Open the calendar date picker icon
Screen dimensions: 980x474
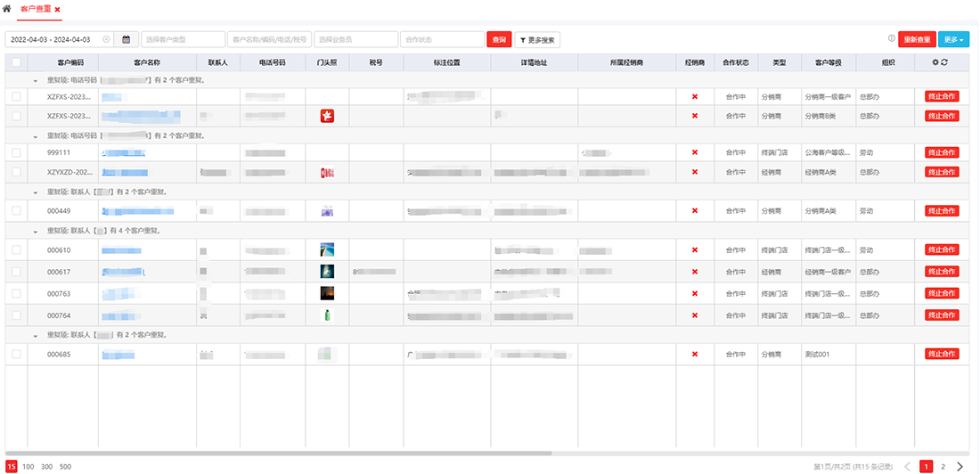point(127,39)
